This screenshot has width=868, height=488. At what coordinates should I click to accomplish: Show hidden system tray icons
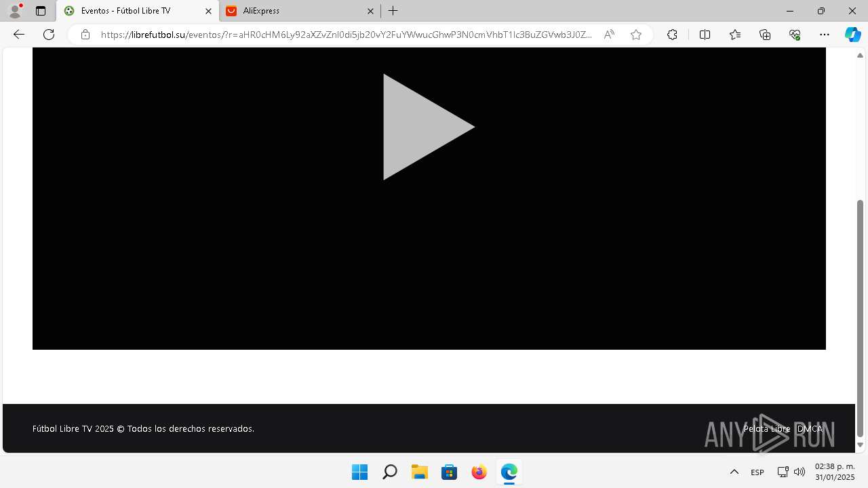click(734, 472)
